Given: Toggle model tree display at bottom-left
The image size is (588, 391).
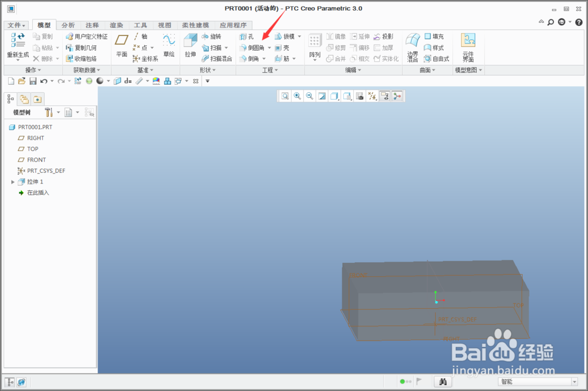Looking at the screenshot, I should click(x=10, y=382).
